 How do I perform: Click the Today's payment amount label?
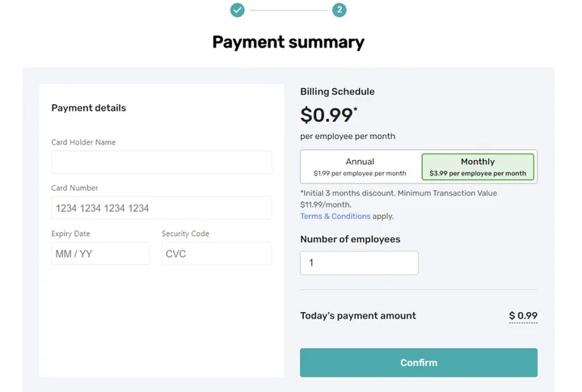(358, 316)
